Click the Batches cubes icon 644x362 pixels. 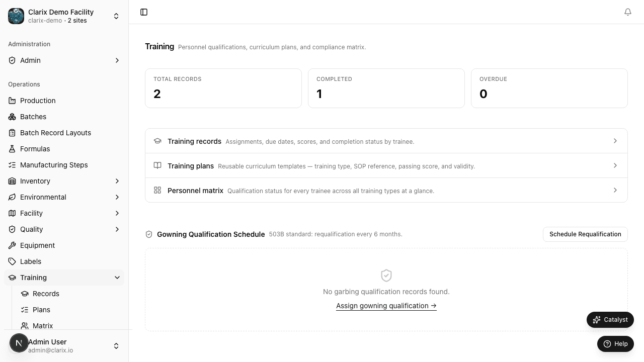click(x=12, y=117)
